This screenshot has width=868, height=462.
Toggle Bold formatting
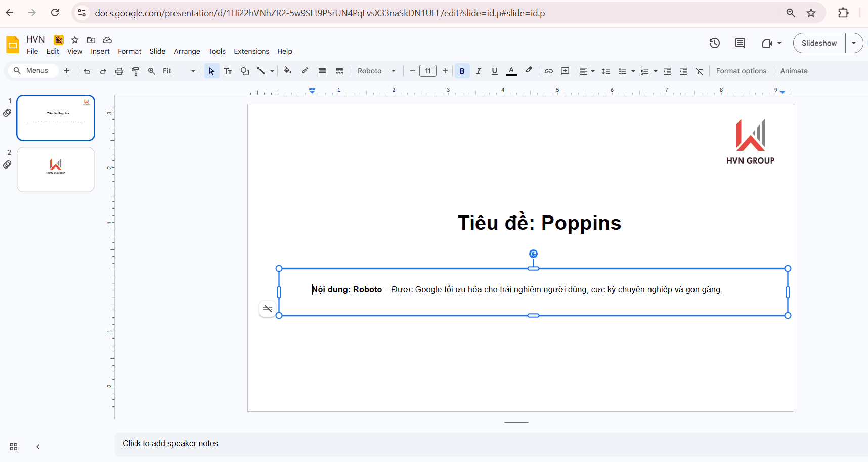point(462,71)
